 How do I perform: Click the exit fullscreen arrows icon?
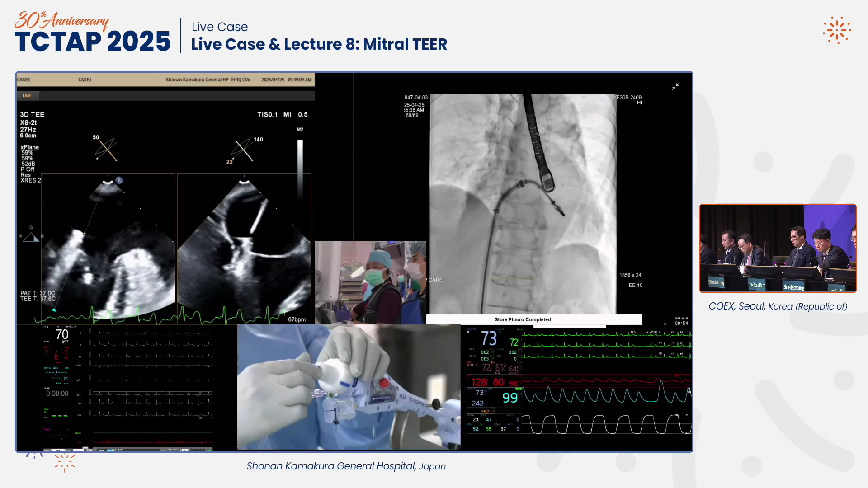point(675,86)
